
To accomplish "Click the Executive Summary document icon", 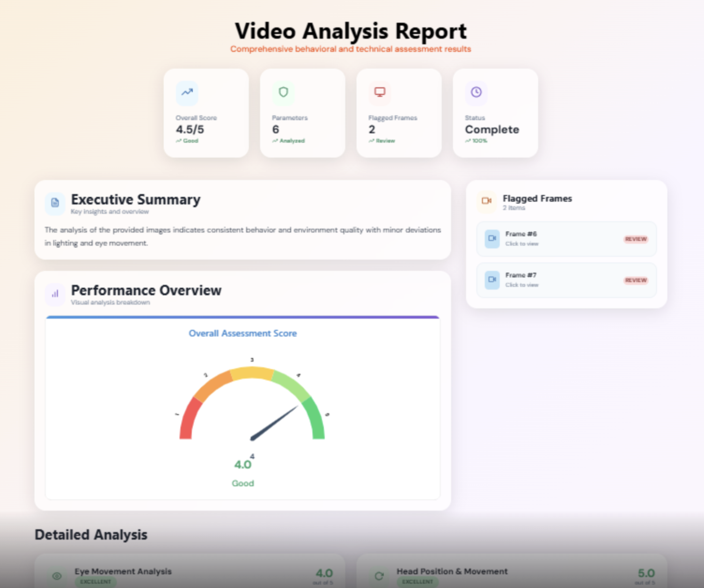I will 55,204.
